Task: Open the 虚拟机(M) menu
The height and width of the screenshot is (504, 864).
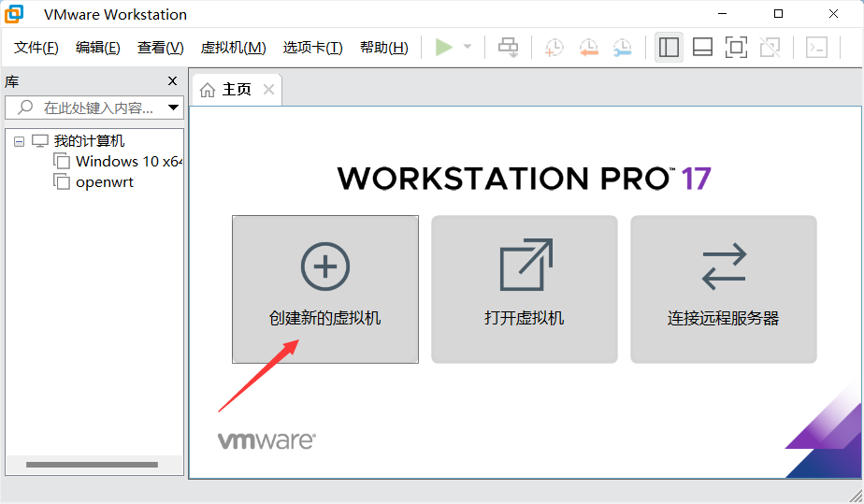Action: [233, 48]
